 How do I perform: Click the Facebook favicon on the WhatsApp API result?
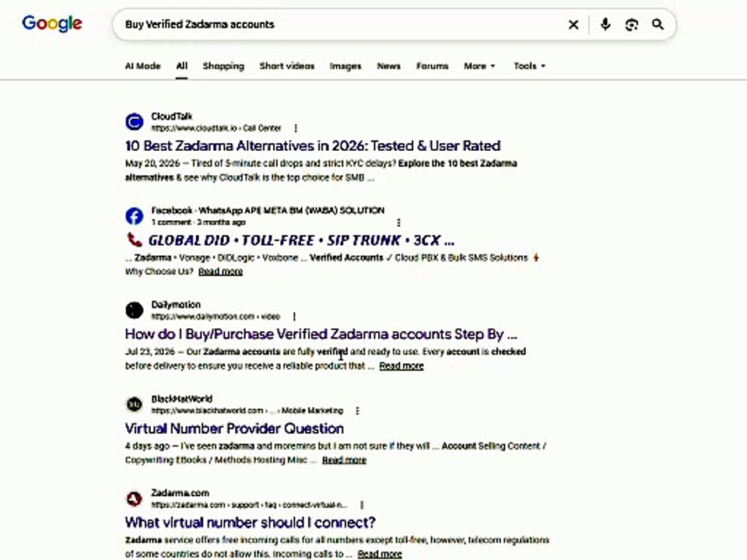pyautogui.click(x=135, y=216)
